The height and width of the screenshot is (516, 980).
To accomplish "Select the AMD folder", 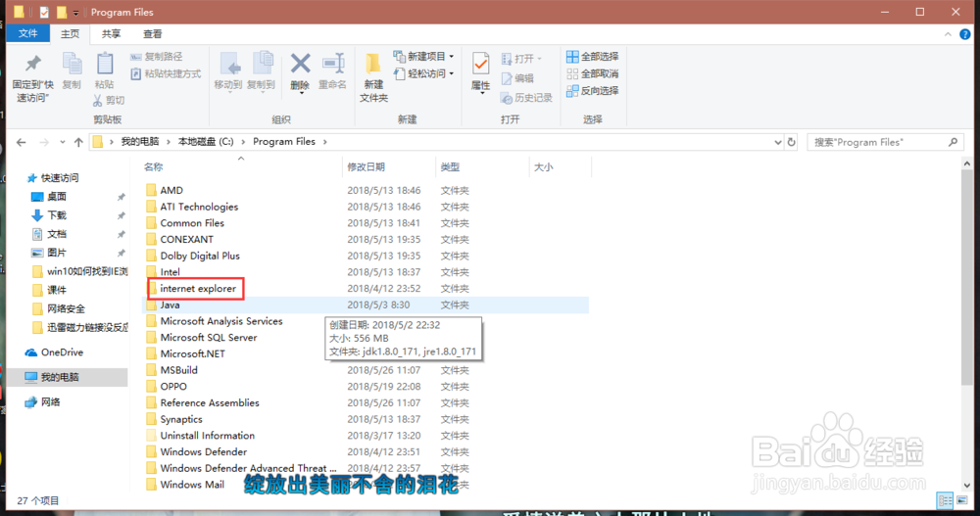I will coord(165,190).
